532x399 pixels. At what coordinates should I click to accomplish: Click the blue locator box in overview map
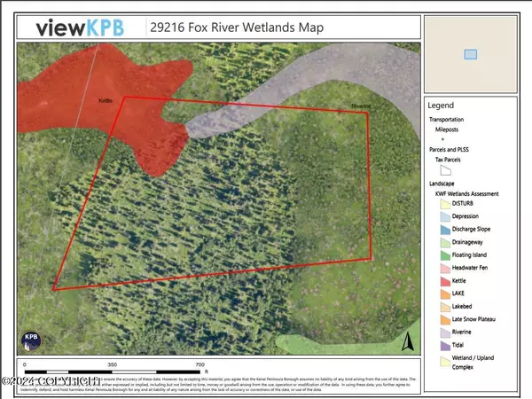tap(470, 54)
